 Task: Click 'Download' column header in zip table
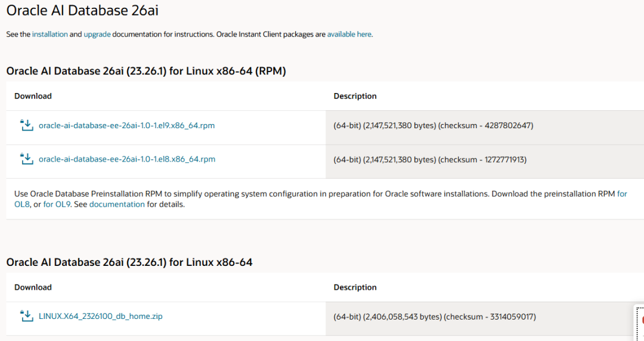click(x=33, y=287)
